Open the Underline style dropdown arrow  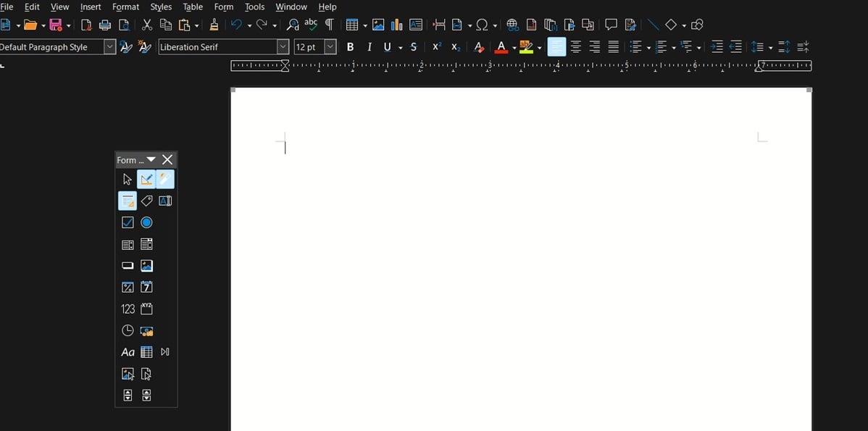tap(400, 48)
